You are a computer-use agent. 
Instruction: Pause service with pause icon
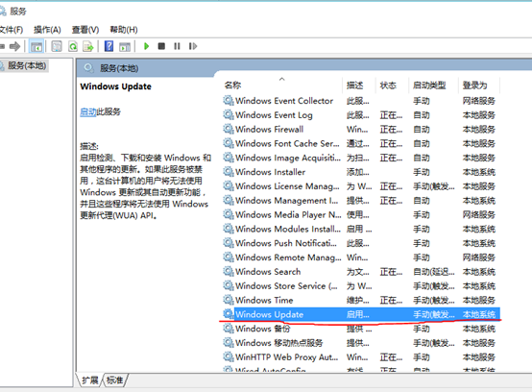177,46
